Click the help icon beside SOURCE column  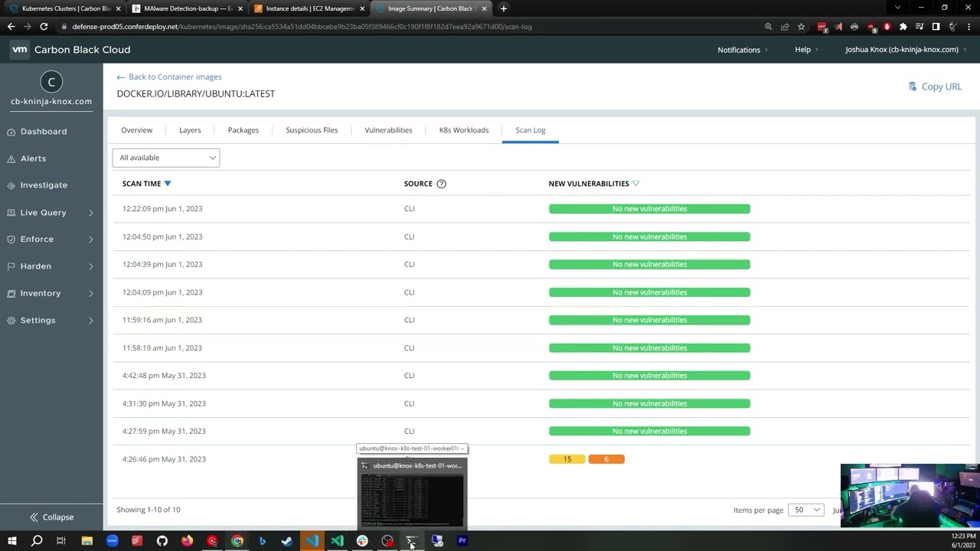pos(441,184)
